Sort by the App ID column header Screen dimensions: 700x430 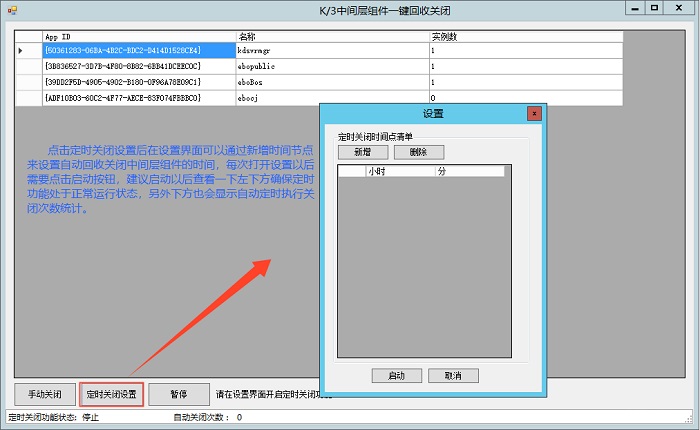(138, 36)
